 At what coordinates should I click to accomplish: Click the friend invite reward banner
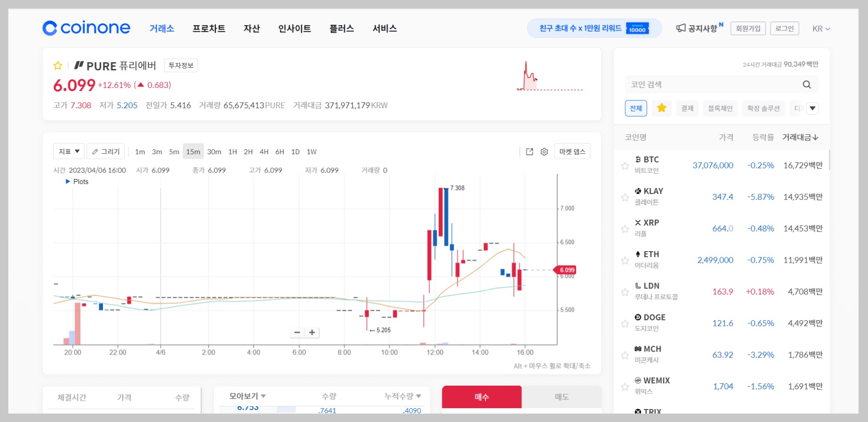594,29
